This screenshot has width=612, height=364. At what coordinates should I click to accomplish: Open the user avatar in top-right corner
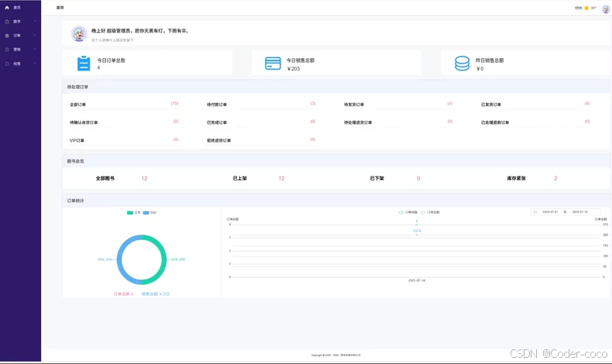[x=606, y=9]
